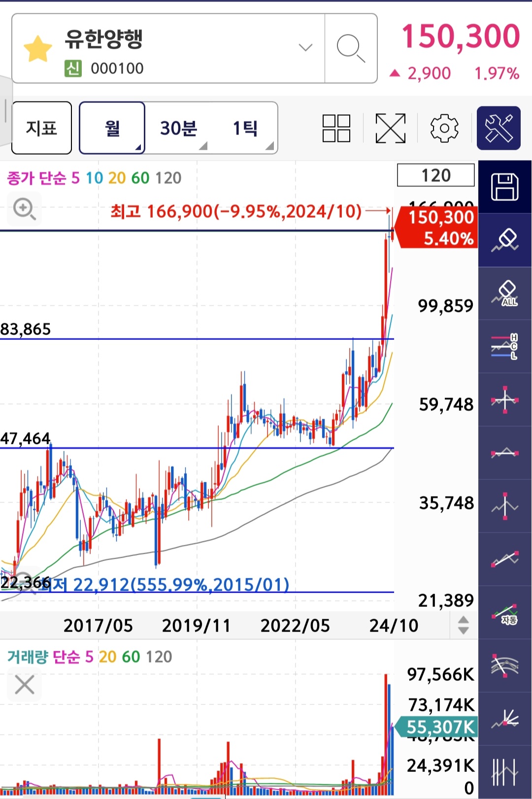Image resolution: width=532 pixels, height=799 pixels.
Task: Close the volume panel with X
Action: (x=24, y=685)
